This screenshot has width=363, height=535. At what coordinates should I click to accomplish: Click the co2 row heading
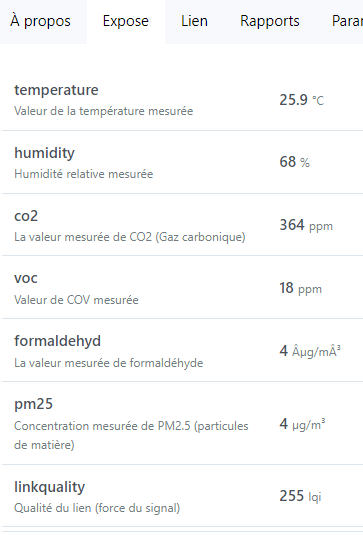26,216
